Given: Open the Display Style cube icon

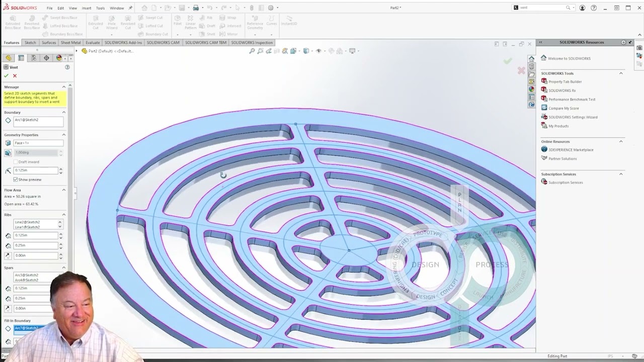Looking at the screenshot, I should [306, 51].
